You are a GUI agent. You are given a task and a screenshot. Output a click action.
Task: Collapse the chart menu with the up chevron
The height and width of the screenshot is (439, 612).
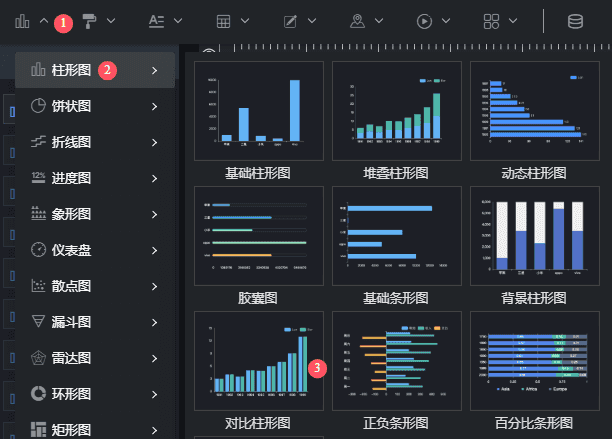tap(44, 21)
